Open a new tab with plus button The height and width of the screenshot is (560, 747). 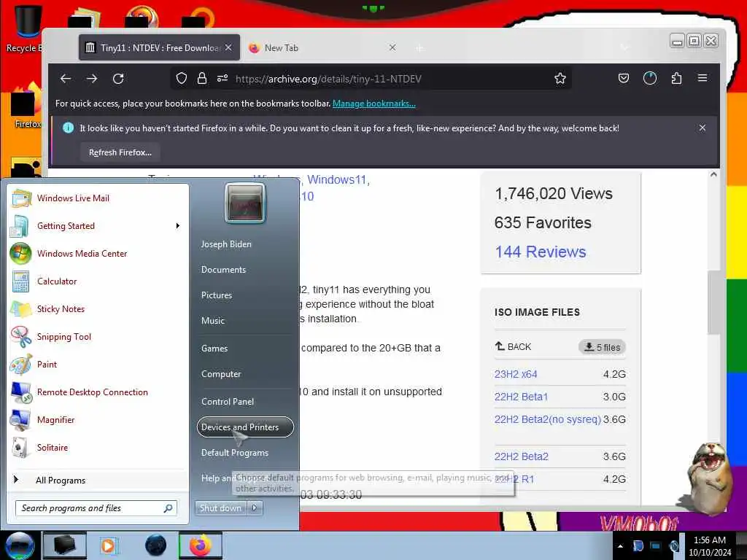419,48
